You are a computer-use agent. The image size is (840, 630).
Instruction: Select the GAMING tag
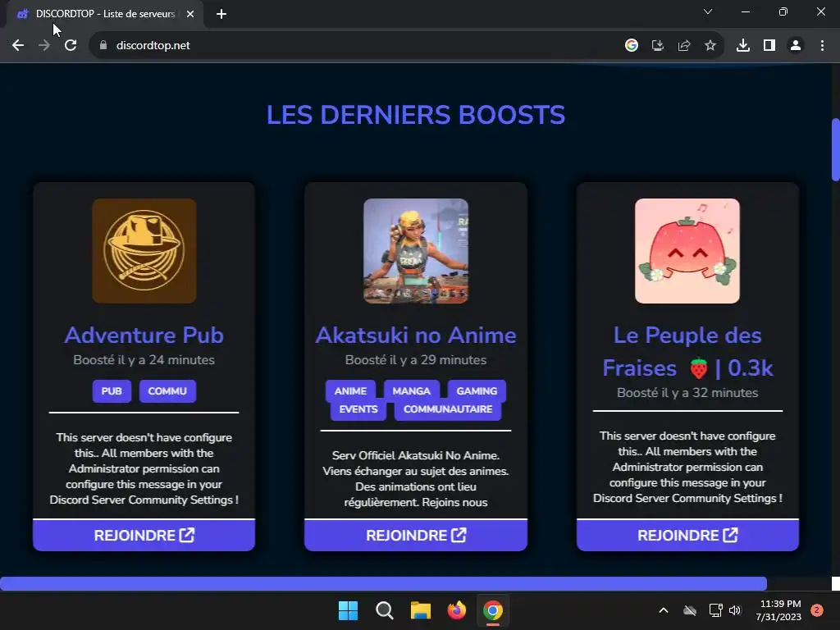pyautogui.click(x=477, y=391)
